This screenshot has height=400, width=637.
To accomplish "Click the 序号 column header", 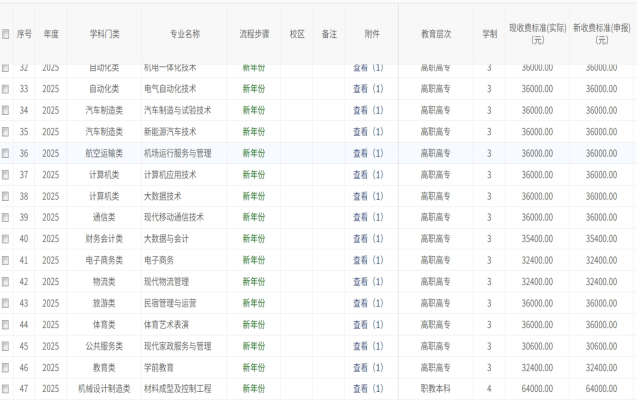I will coord(26,34).
